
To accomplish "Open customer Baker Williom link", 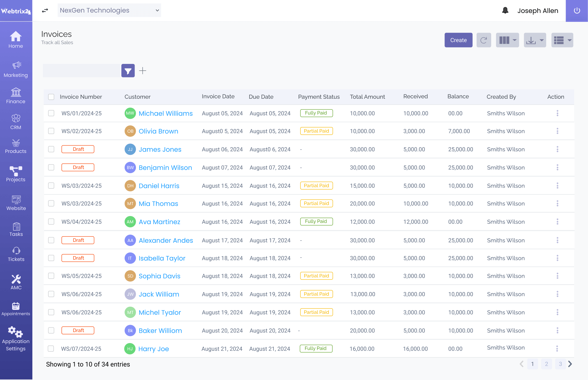I will (160, 331).
